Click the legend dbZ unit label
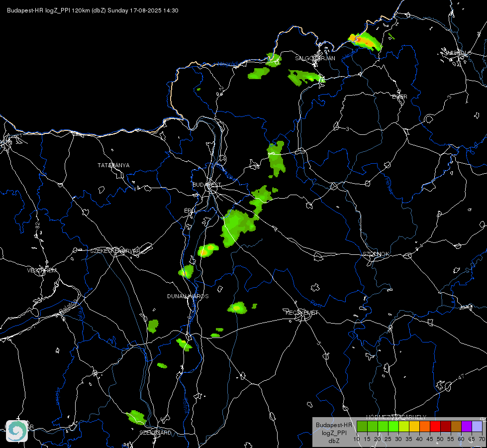 click(334, 441)
